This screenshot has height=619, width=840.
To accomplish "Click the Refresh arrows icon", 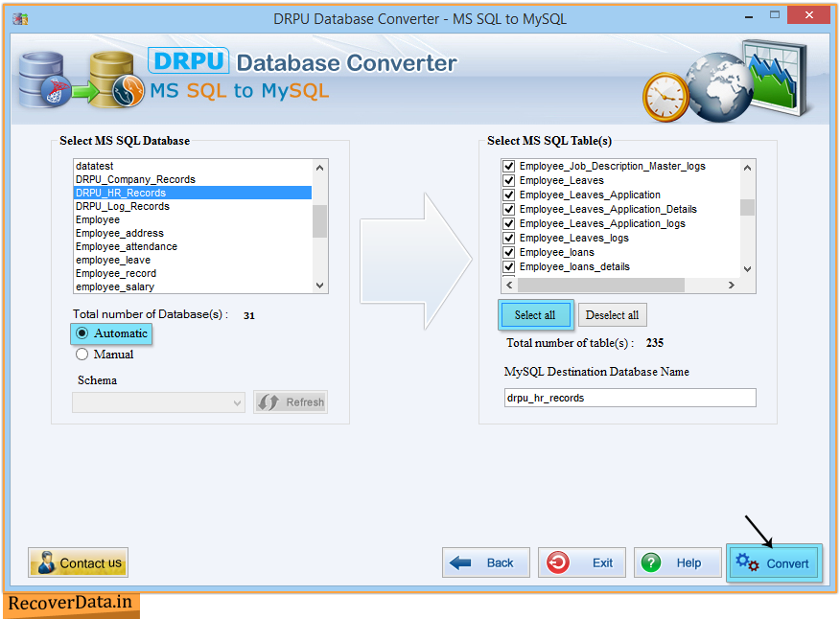I will (268, 402).
